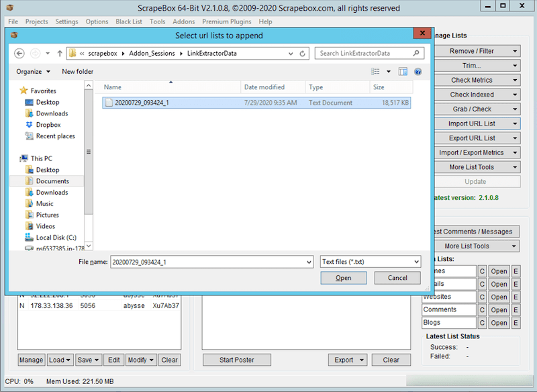Open the Organize dropdown menu

point(33,72)
